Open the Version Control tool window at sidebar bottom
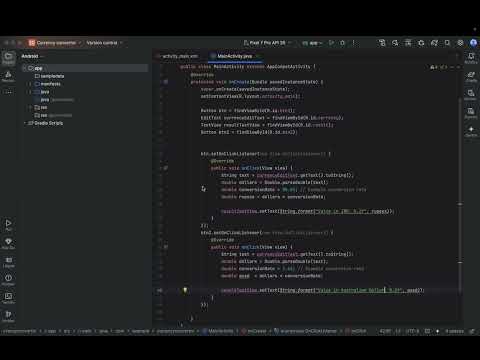 8,316
